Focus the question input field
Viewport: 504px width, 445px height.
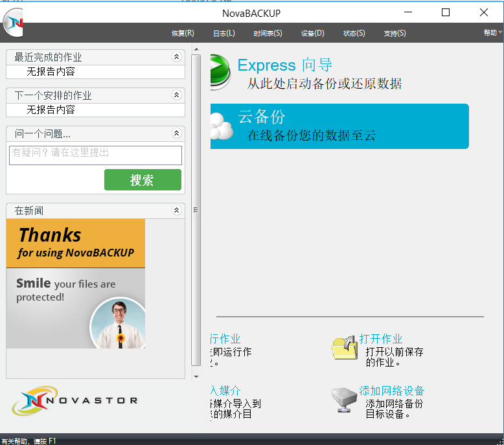(x=95, y=155)
